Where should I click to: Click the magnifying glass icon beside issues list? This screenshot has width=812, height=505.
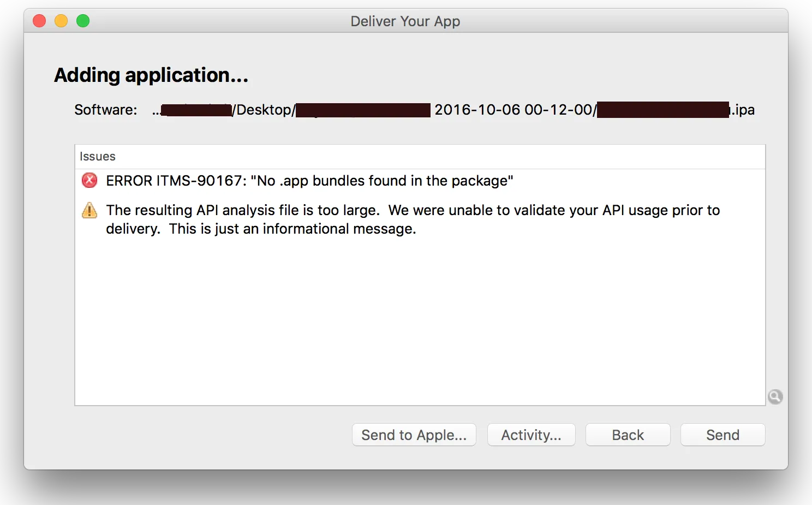(x=775, y=396)
